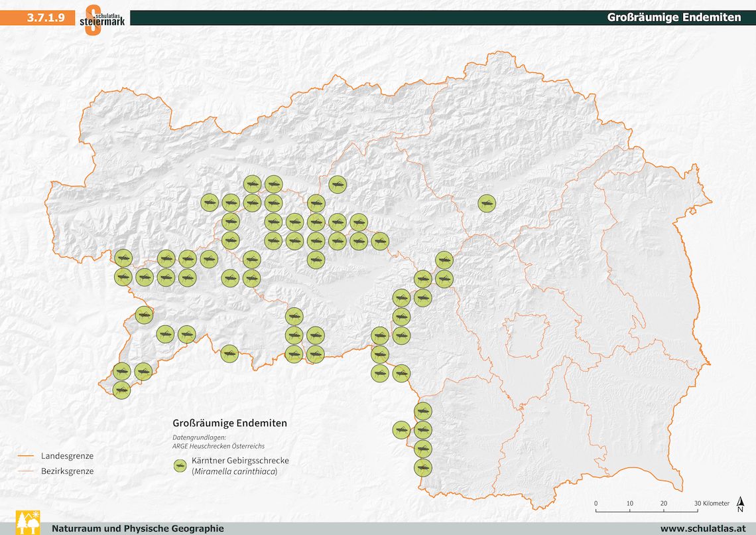
Task: Click the Großräumige Endemiten header title
Action: click(674, 18)
